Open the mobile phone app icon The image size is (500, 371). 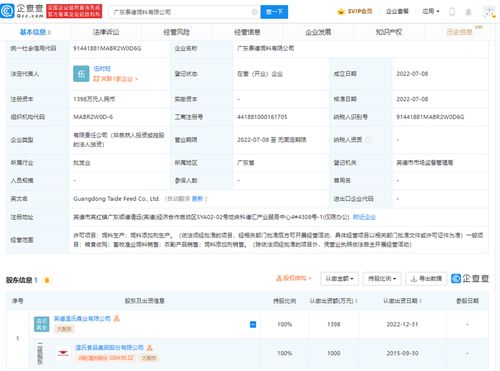click(x=452, y=12)
